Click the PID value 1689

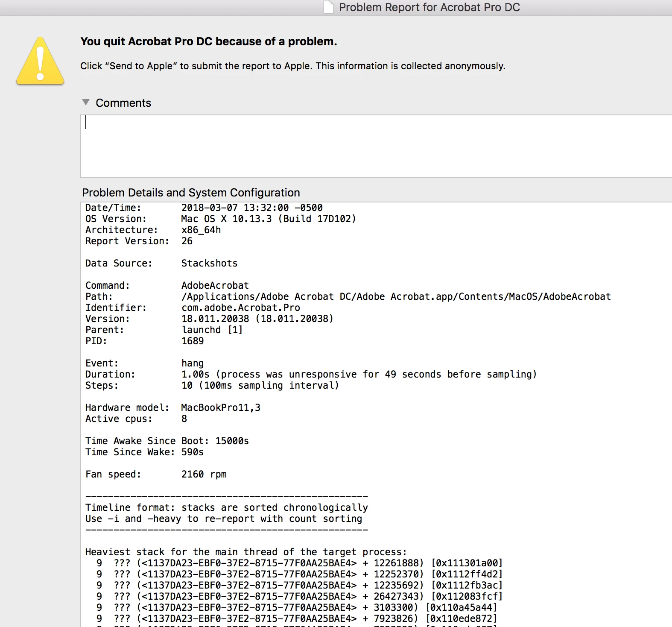(x=193, y=341)
